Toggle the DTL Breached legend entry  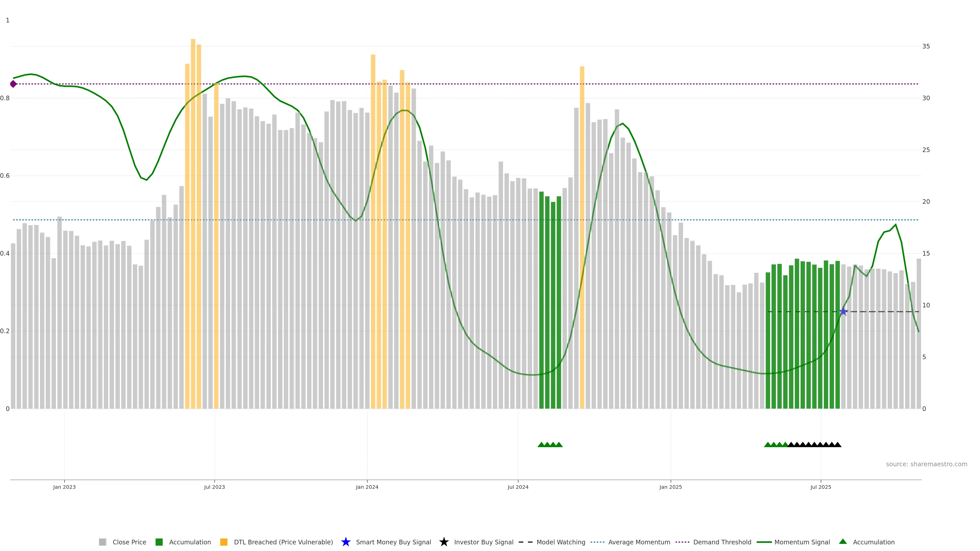tap(283, 542)
